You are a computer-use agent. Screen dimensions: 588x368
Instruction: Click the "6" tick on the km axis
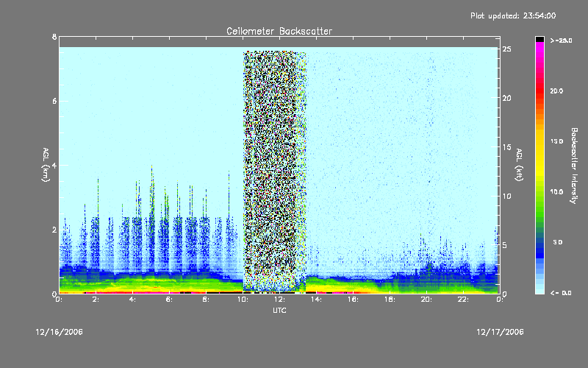pos(54,101)
